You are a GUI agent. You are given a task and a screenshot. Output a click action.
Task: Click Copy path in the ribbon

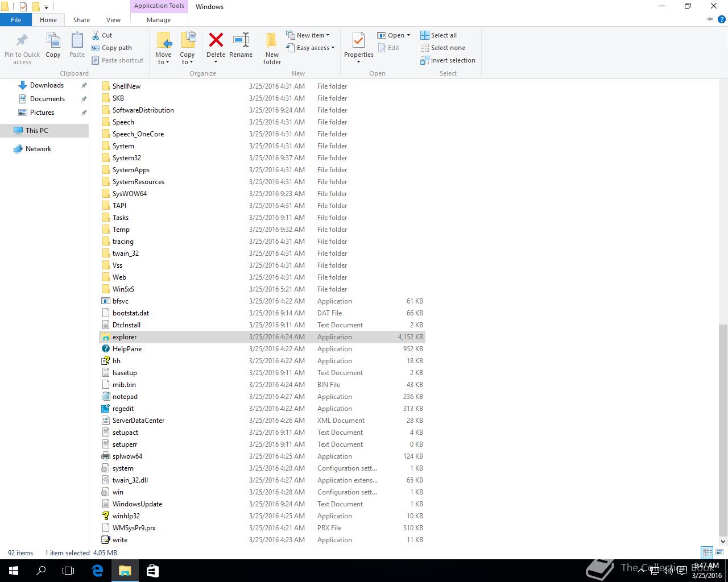(x=112, y=48)
